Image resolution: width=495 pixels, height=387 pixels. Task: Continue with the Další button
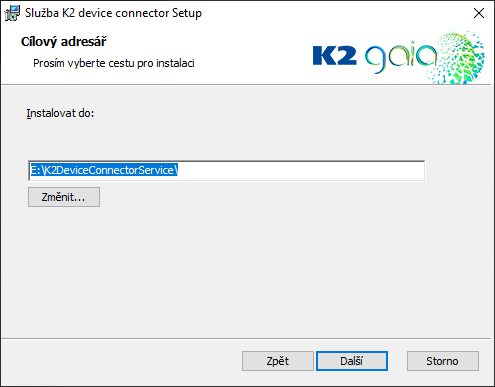pyautogui.click(x=352, y=361)
